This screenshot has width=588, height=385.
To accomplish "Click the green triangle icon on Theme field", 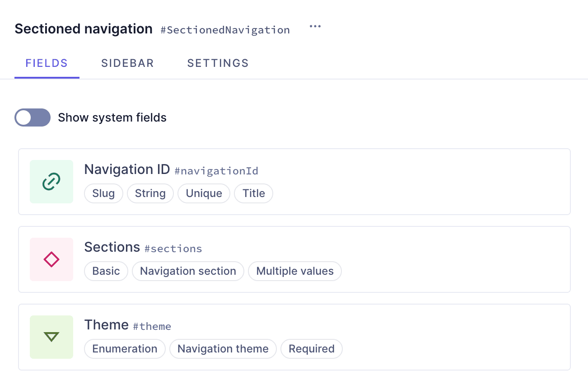I will [x=51, y=337].
